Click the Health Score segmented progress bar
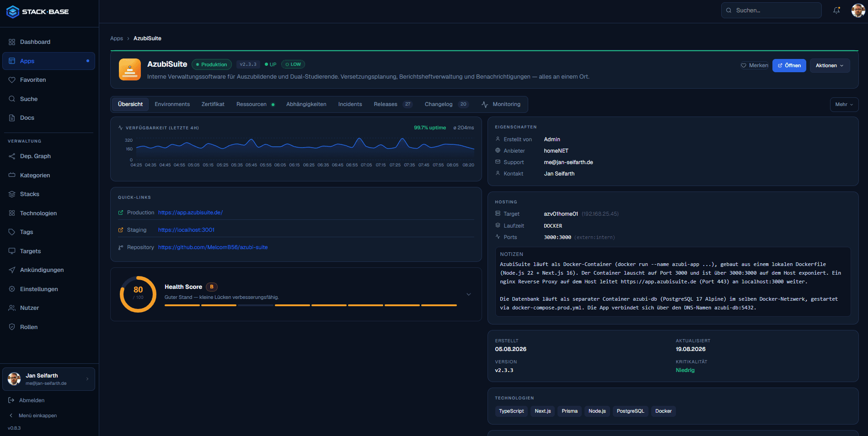The width and height of the screenshot is (868, 436). [311, 305]
